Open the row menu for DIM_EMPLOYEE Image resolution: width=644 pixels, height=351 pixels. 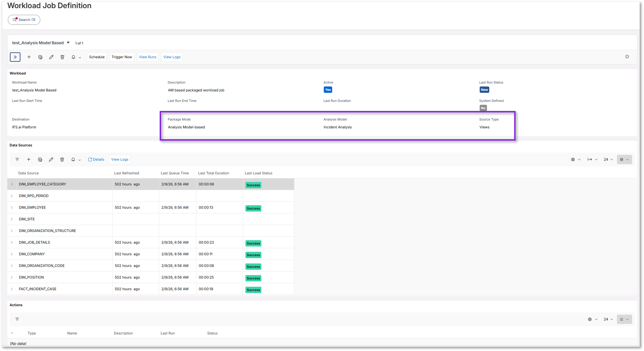(x=12, y=207)
